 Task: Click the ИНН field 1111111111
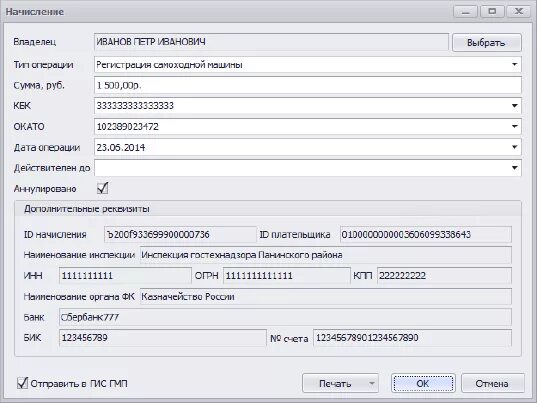(125, 276)
